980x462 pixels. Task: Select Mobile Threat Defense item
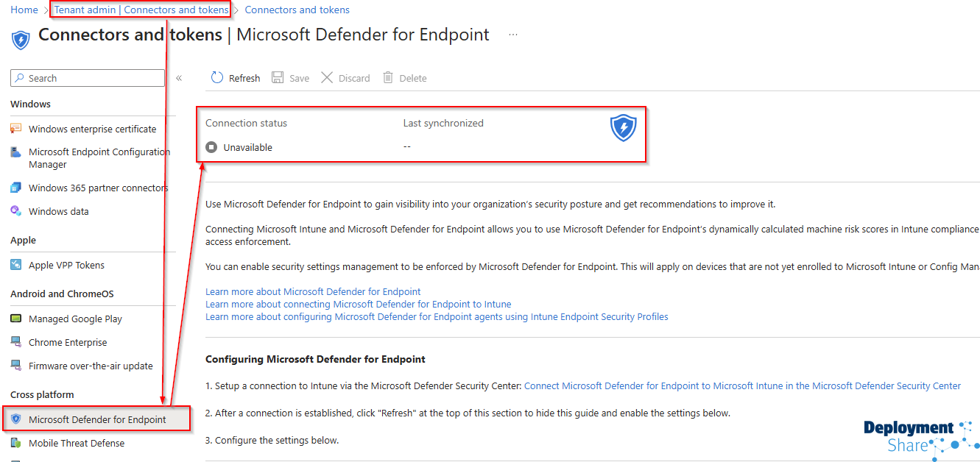(x=77, y=443)
